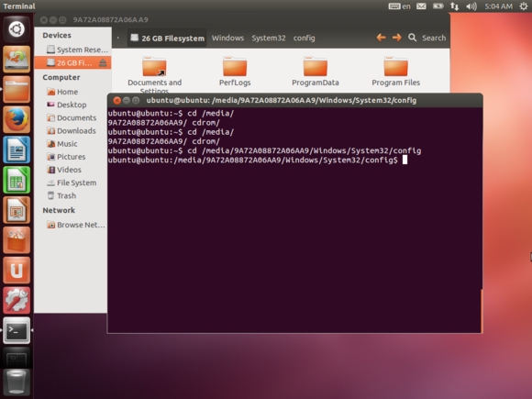532x399 pixels.
Task: Launch Firefox web browser from the dock
Action: [17, 119]
